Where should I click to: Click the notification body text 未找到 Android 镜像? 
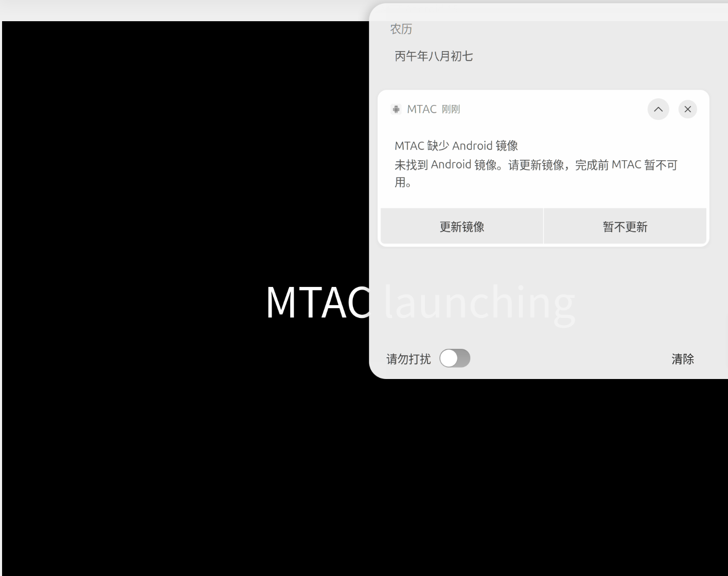[536, 173]
